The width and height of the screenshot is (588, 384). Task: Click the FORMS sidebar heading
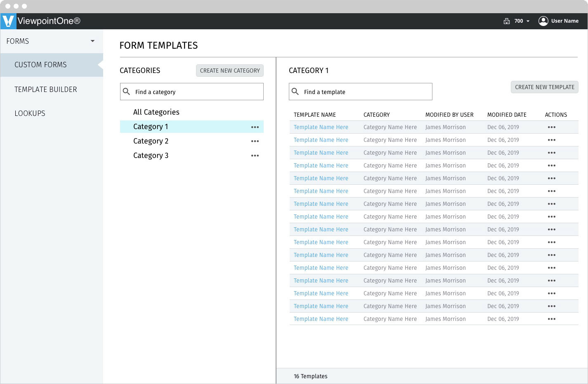coord(18,41)
